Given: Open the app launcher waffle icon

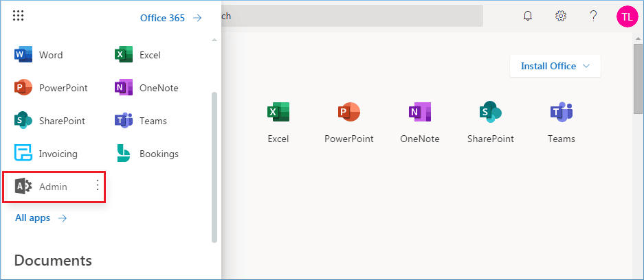Looking at the screenshot, I should coord(18,16).
